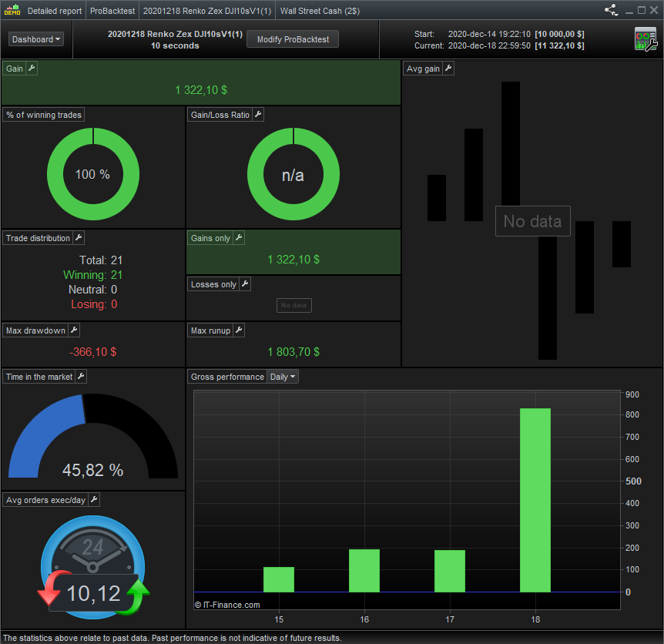This screenshot has width=664, height=644.
Task: Open Avg gain widget settings wrench
Action: click(x=448, y=68)
